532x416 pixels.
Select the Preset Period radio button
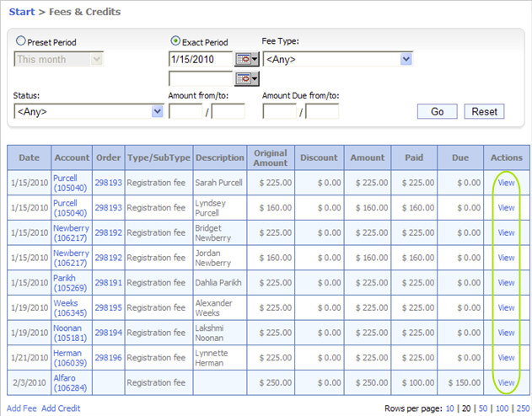(21, 41)
